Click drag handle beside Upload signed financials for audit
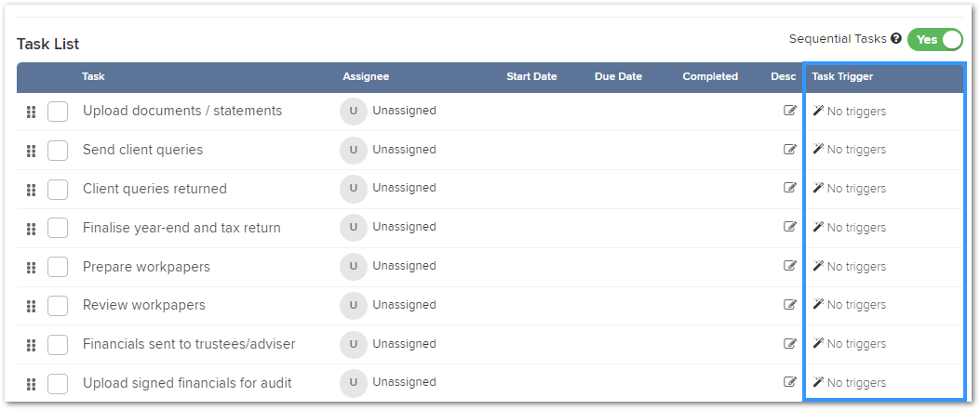980x410 pixels. pos(32,384)
